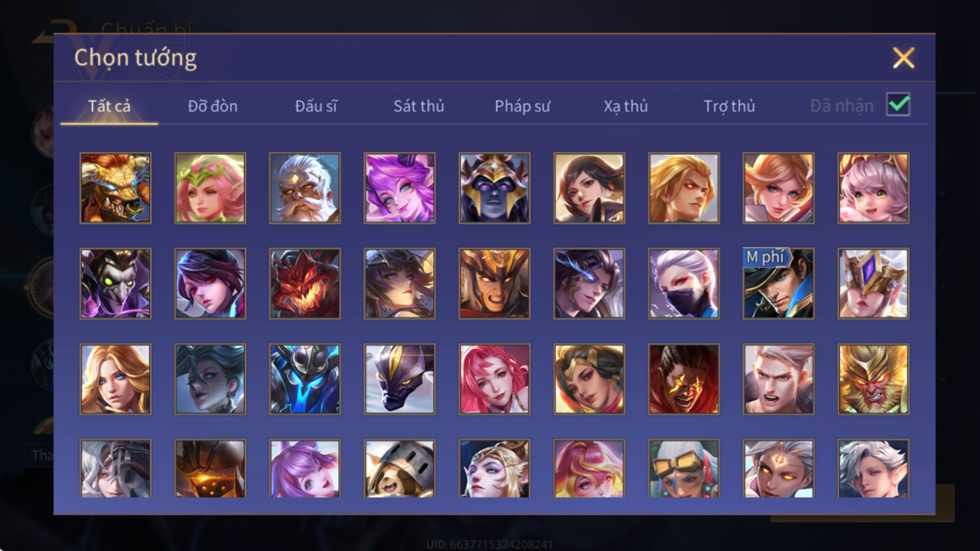This screenshot has width=980, height=551.
Task: Show the 'Xạ thủ' hero list
Action: pyautogui.click(x=625, y=106)
